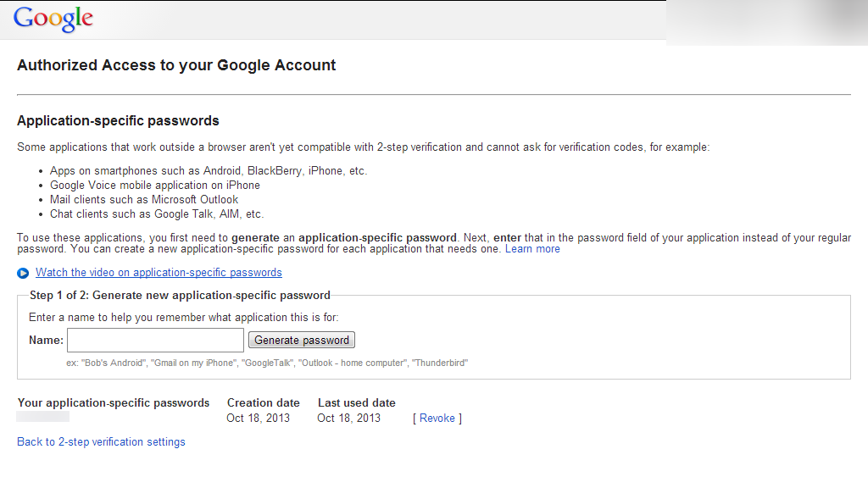Watch the video on application-specific passwords
The image size is (868, 488).
[x=159, y=273]
